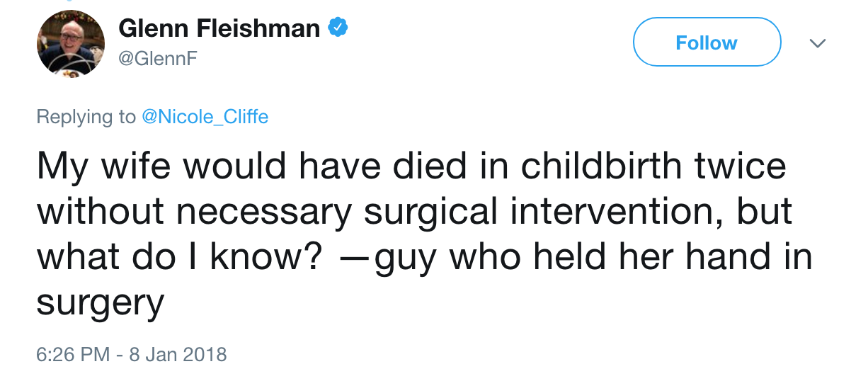Expand the tweet options chevron arrow
Image resolution: width=868 pixels, height=381 pixels.
click(x=818, y=44)
